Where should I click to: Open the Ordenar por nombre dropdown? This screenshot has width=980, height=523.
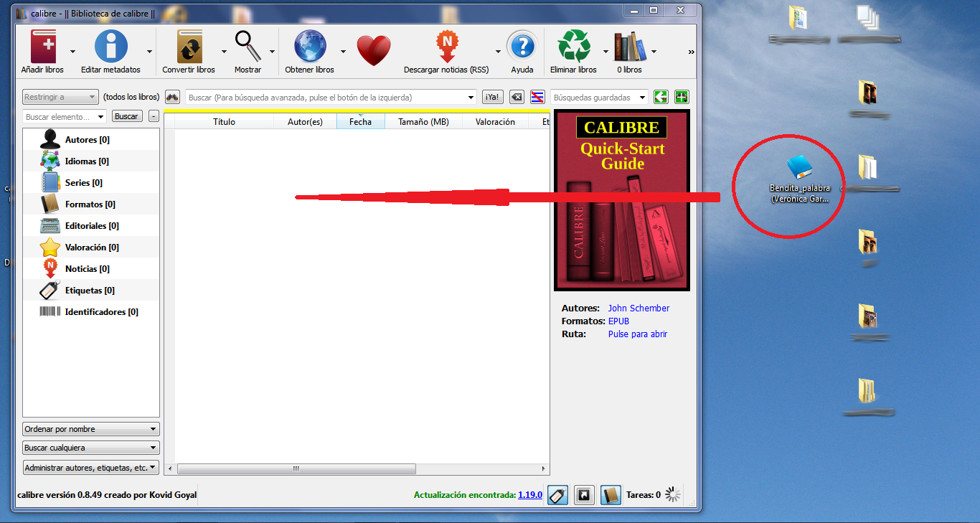point(91,429)
